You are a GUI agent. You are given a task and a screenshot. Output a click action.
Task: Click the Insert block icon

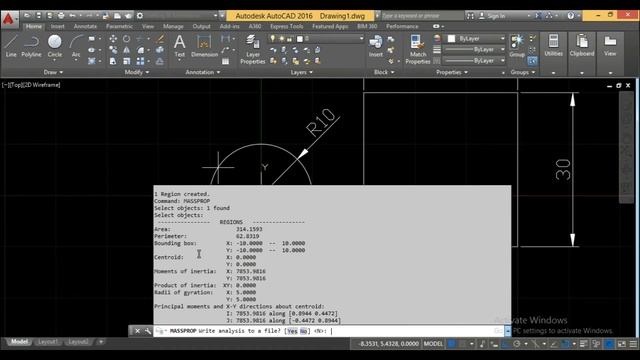[x=376, y=46]
